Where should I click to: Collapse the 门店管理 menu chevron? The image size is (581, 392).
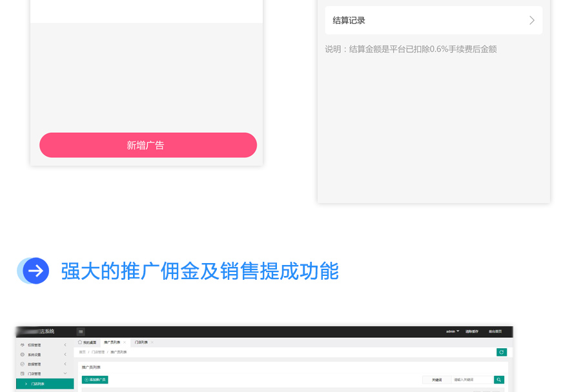(x=65, y=373)
